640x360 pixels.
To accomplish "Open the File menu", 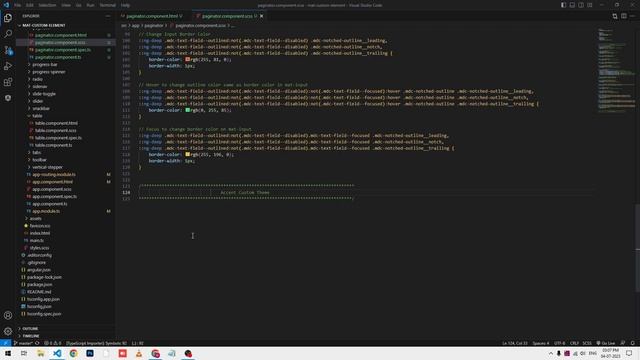I will point(18,5).
